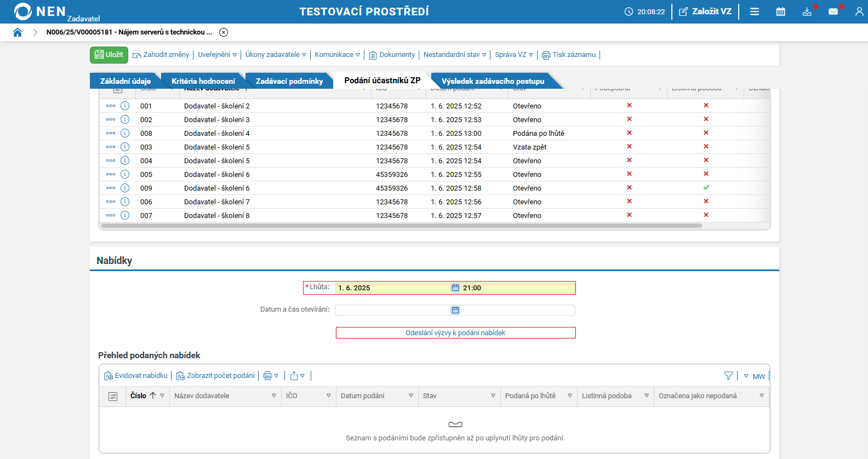
Task: Open the filter icon in offers table
Action: (728, 376)
